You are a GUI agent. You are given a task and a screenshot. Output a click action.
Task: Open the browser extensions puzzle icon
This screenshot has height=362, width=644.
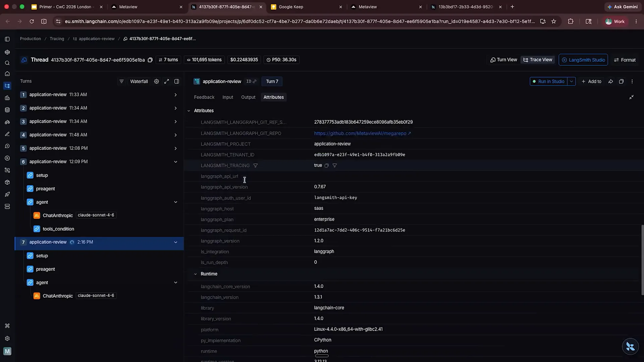[x=571, y=21]
